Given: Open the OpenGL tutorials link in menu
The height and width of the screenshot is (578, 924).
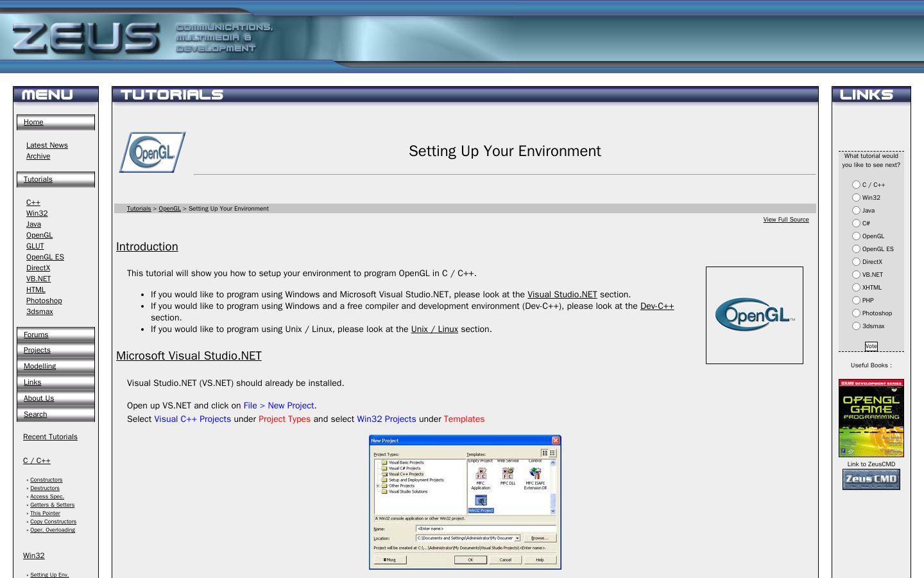Looking at the screenshot, I should point(39,235).
